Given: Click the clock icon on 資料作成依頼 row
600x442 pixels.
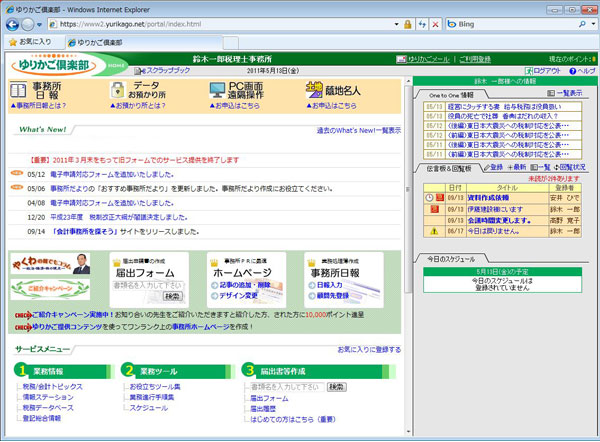Looking at the screenshot, I should tap(429, 198).
